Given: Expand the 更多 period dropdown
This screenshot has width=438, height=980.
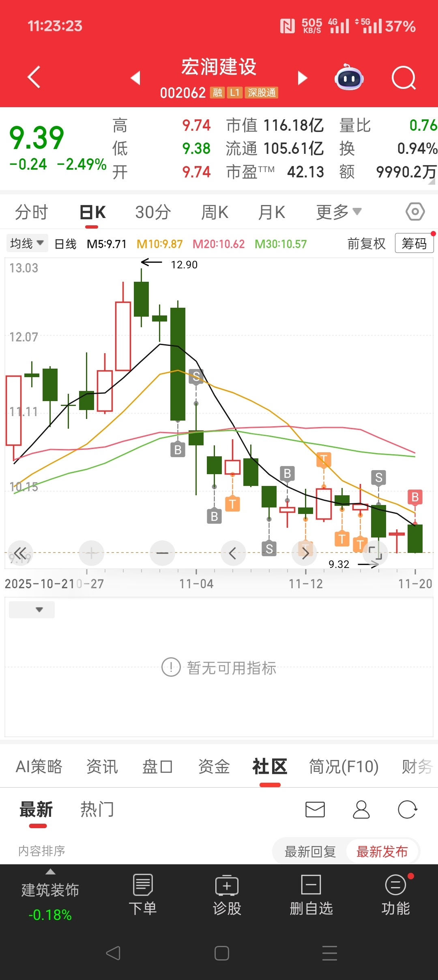Looking at the screenshot, I should pos(339,212).
